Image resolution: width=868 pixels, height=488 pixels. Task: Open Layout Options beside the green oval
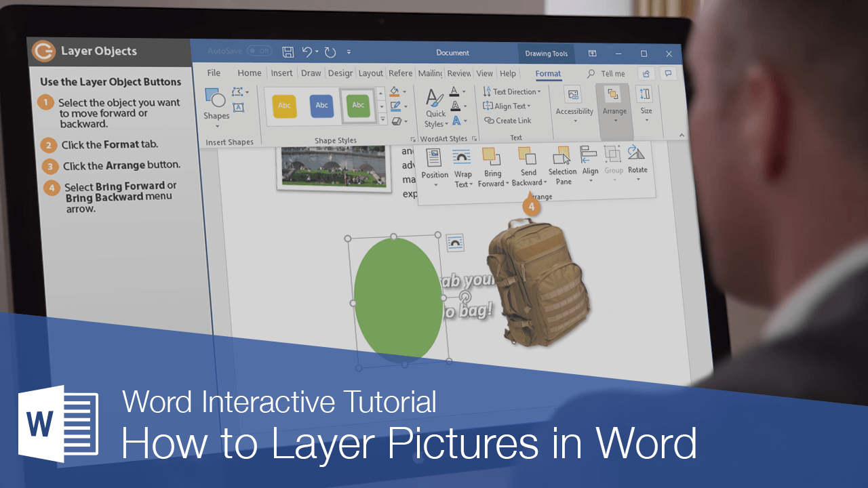pyautogui.click(x=454, y=242)
